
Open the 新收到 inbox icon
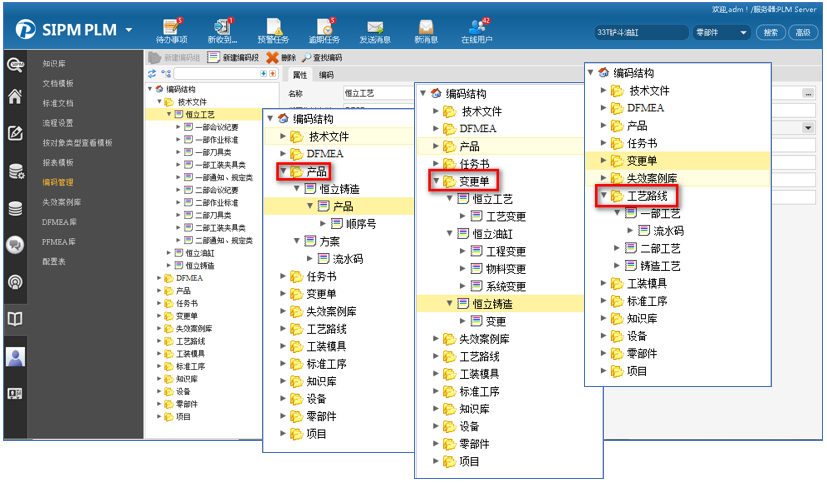point(222,30)
